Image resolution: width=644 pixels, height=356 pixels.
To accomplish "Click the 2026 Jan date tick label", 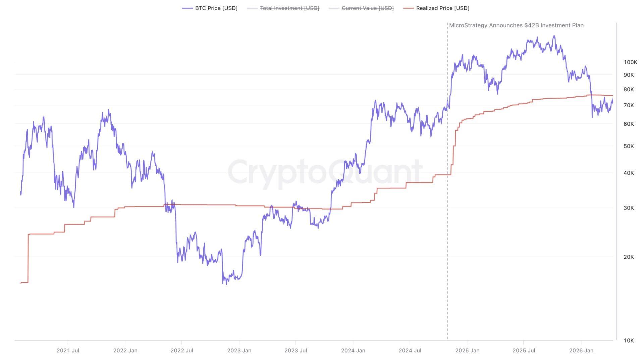I will 581,350.
